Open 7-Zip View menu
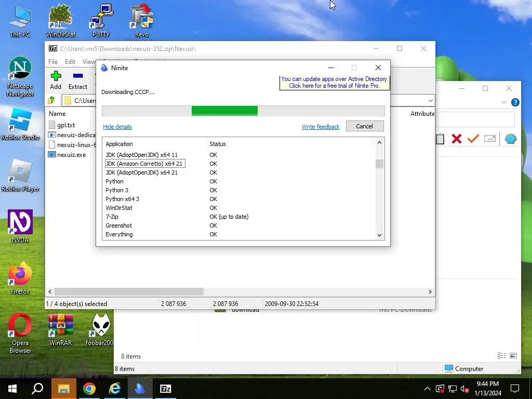532x399 pixels. 88,62
